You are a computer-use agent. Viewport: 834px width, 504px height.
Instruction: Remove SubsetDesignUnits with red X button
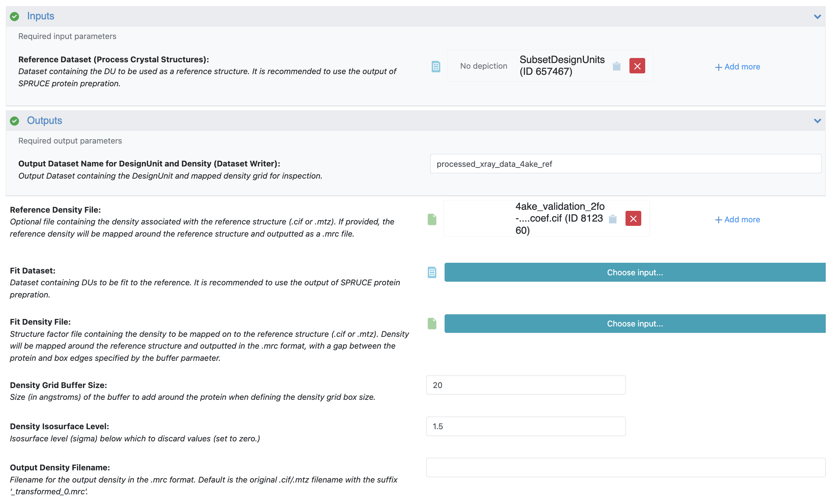tap(637, 66)
